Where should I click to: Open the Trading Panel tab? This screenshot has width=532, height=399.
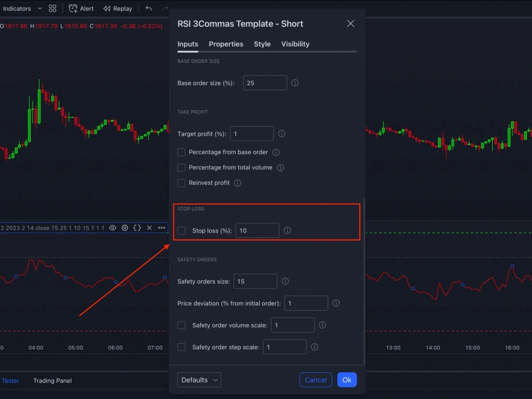tap(52, 381)
